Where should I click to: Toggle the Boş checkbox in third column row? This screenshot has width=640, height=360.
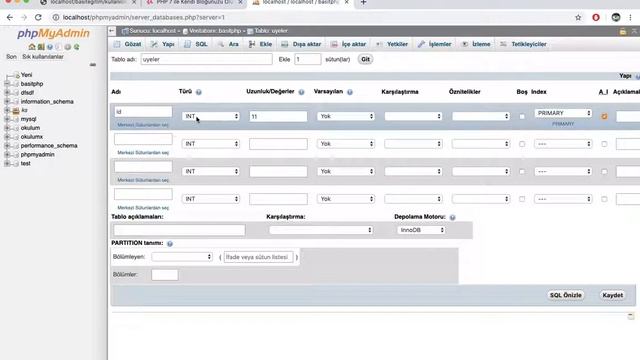pyautogui.click(x=522, y=172)
